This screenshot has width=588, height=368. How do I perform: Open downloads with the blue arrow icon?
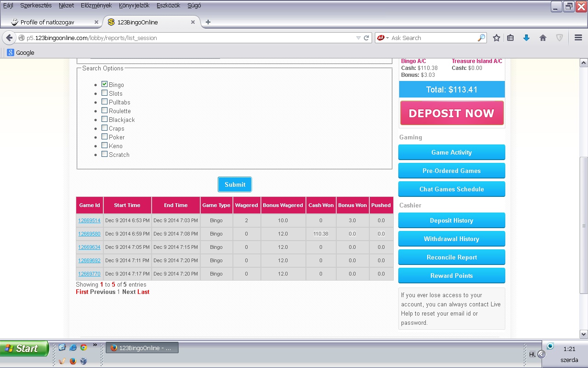pyautogui.click(x=526, y=38)
